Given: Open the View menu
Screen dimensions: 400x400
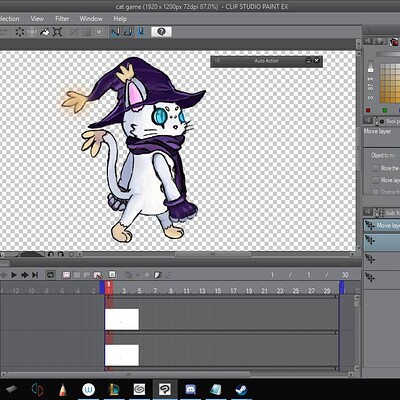Looking at the screenshot, I should [37, 19].
